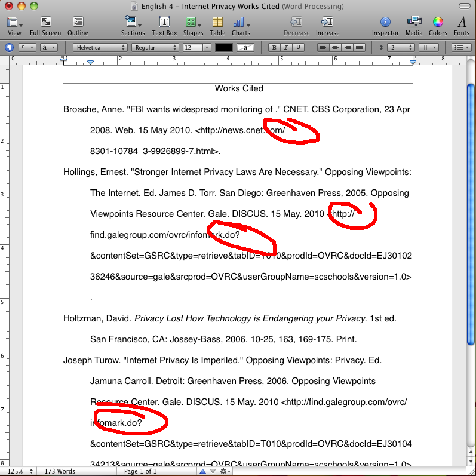
Task: Click the Works Cited heading
Action: coord(239,88)
